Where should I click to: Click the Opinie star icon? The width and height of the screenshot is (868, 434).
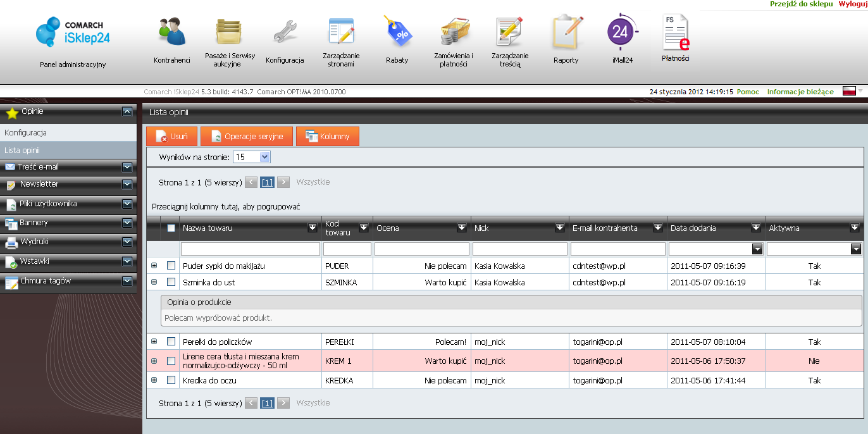point(11,113)
